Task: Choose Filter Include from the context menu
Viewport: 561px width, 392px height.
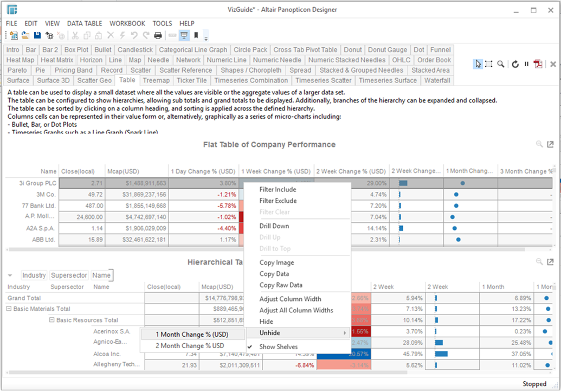Action: point(278,190)
